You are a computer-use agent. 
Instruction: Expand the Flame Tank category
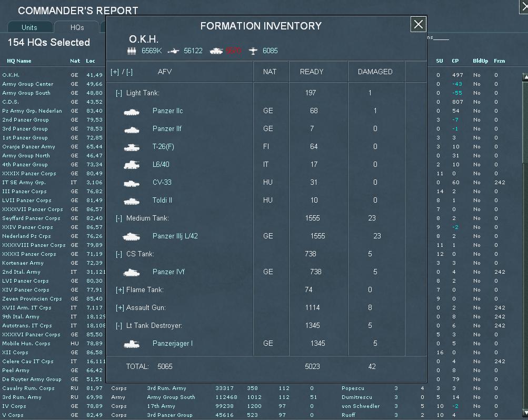point(120,290)
